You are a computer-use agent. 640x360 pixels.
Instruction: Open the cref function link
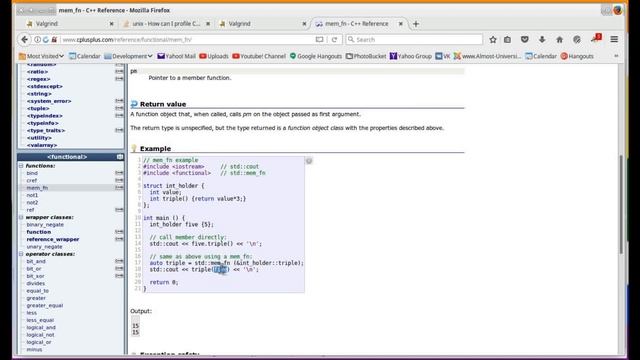pyautogui.click(x=31, y=180)
